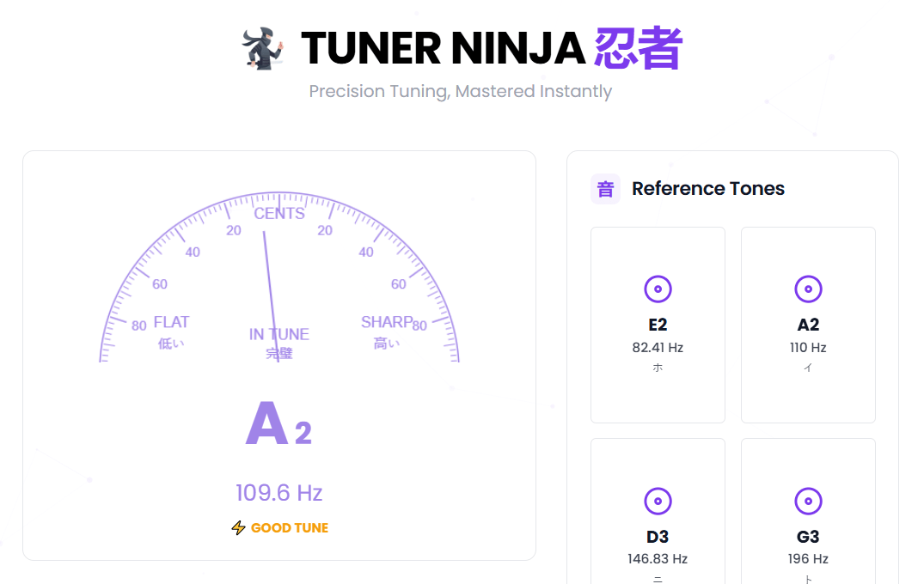This screenshot has height=584, width=924.
Task: Click the tuner gauge needle
Action: [x=271, y=296]
